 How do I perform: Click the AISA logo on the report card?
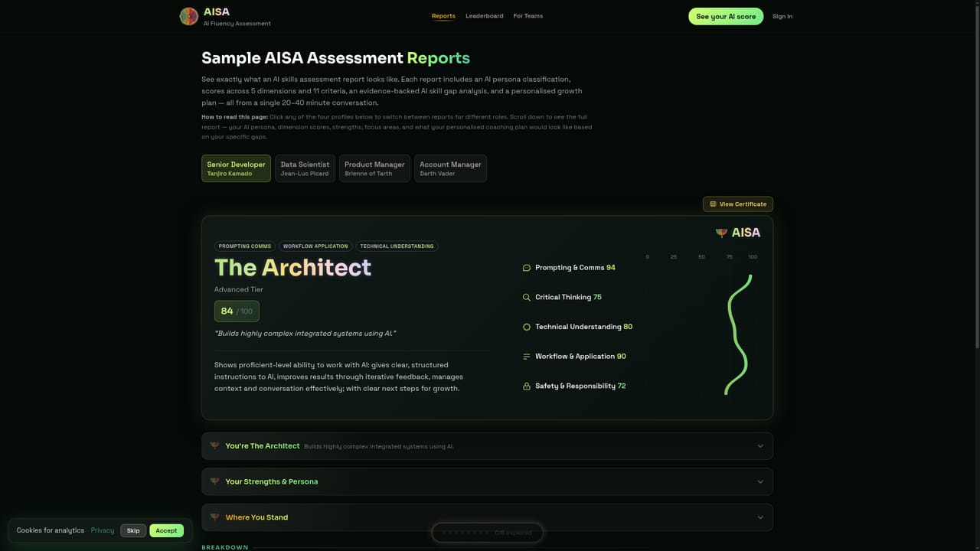pyautogui.click(x=738, y=233)
